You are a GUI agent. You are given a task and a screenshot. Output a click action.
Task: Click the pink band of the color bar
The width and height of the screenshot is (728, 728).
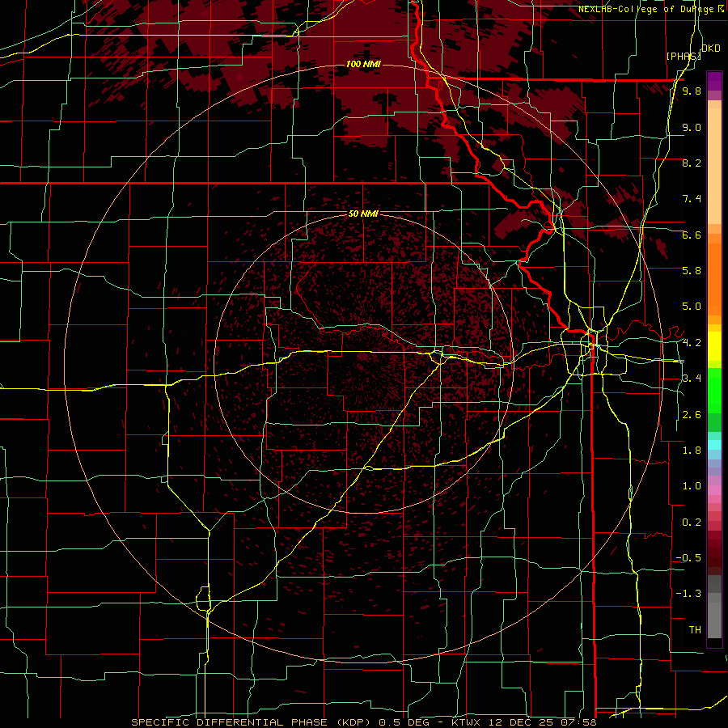(x=714, y=490)
